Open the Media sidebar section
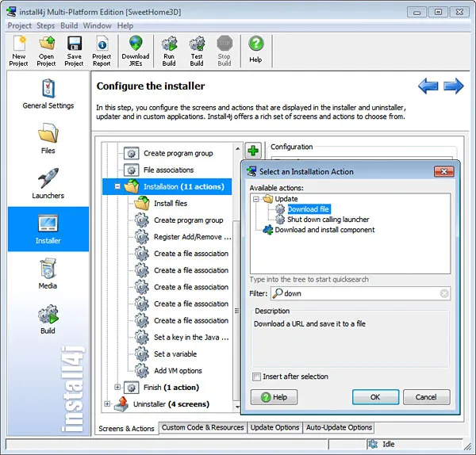 (48, 273)
